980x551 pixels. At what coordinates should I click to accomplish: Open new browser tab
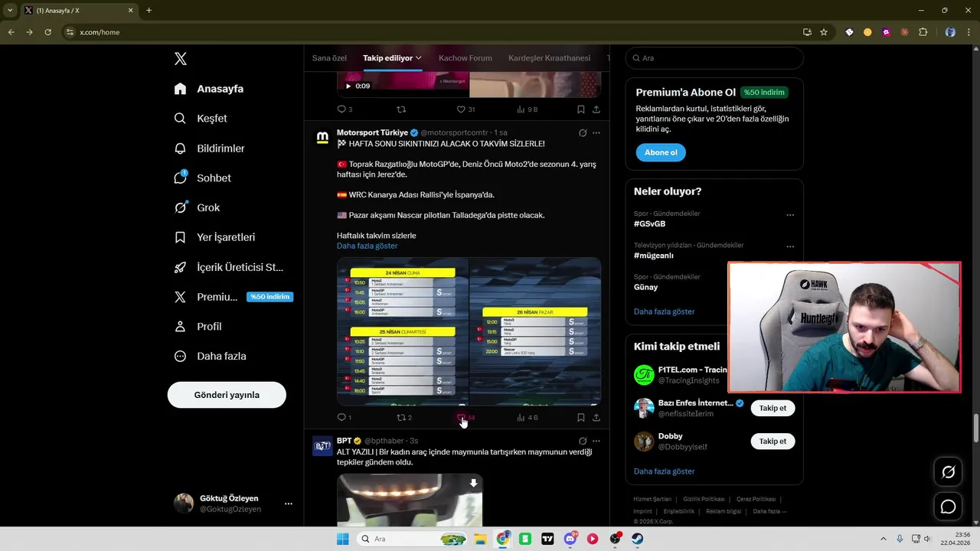pos(149,11)
